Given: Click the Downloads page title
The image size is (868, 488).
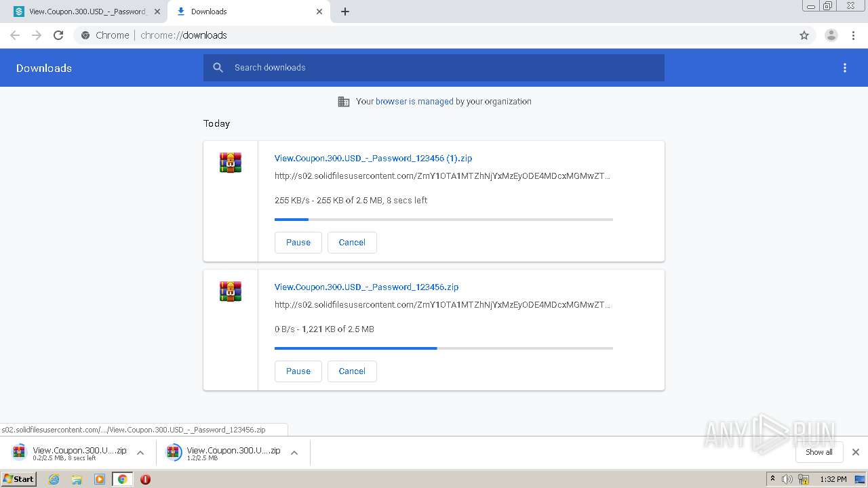Looking at the screenshot, I should pyautogui.click(x=44, y=68).
